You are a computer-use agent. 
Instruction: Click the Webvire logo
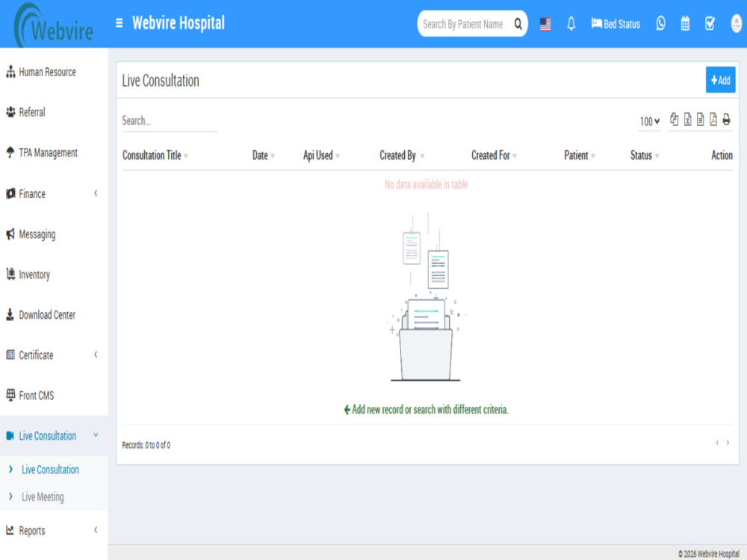click(x=53, y=25)
